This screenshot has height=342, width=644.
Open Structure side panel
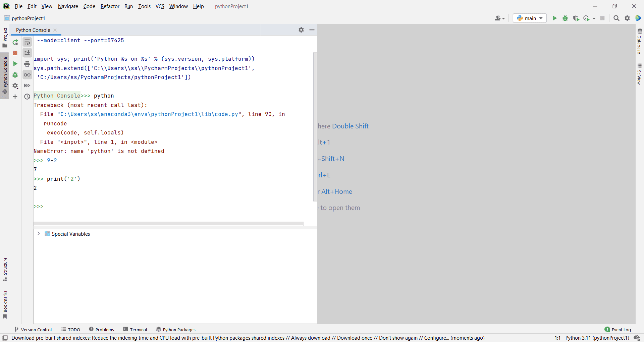[5, 270]
